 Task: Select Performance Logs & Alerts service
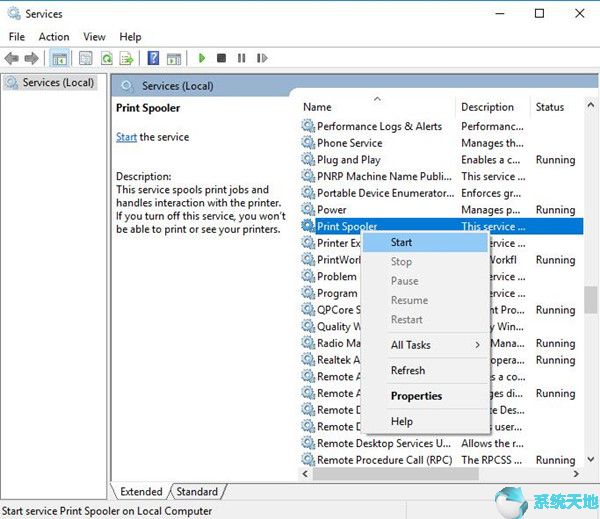(442, 126)
